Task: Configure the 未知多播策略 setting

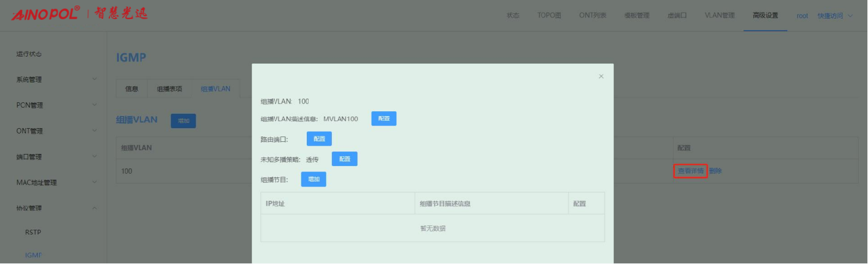Action: click(344, 159)
